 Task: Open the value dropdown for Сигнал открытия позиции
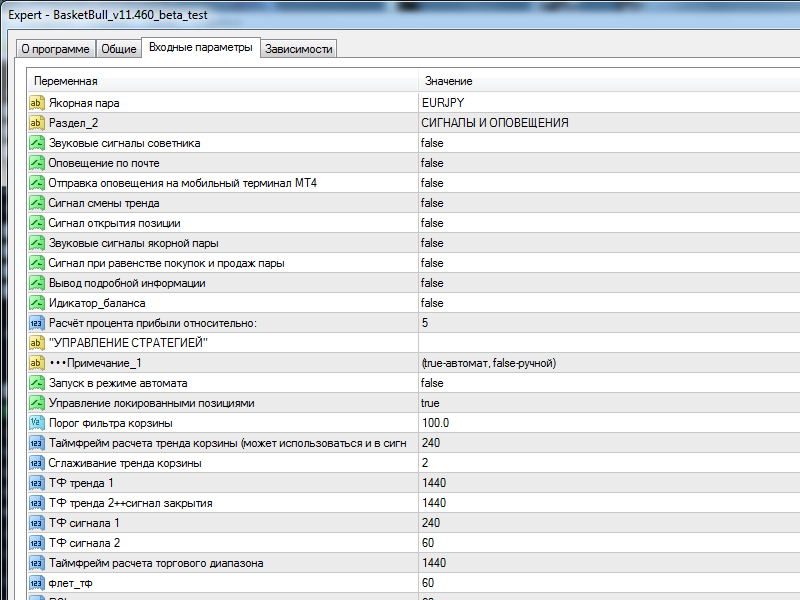600,223
